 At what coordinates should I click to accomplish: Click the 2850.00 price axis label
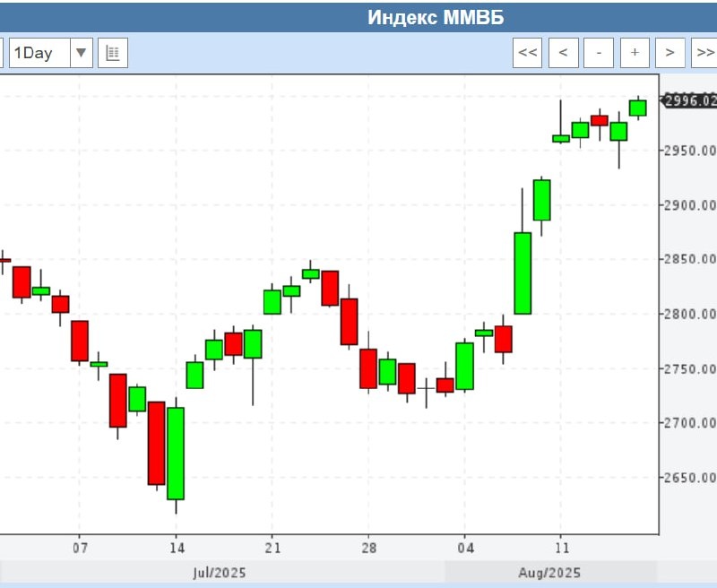coord(690,259)
